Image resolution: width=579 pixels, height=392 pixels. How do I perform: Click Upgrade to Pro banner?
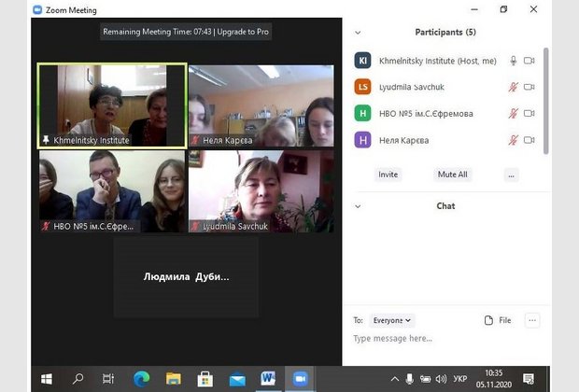tap(243, 32)
